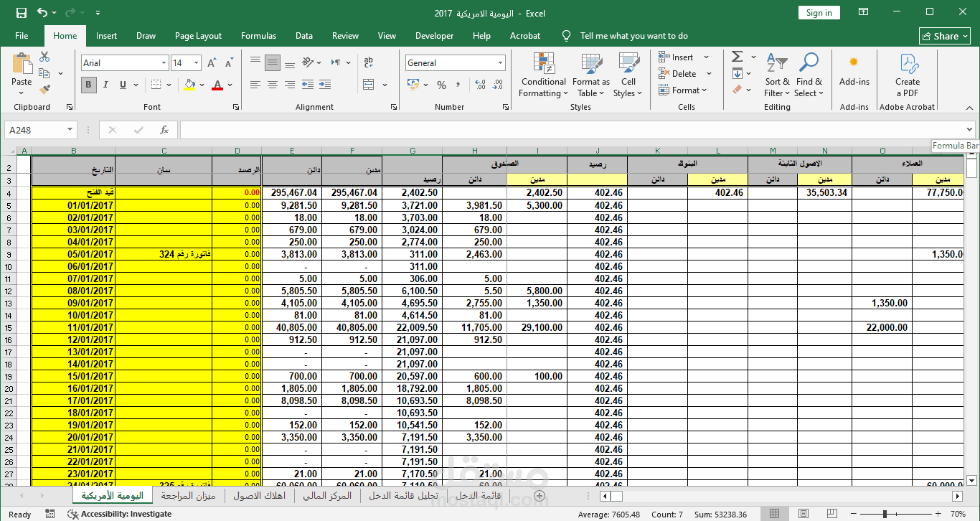Undo the last action in the title bar
Viewport: 980px width, 521px height.
42,13
